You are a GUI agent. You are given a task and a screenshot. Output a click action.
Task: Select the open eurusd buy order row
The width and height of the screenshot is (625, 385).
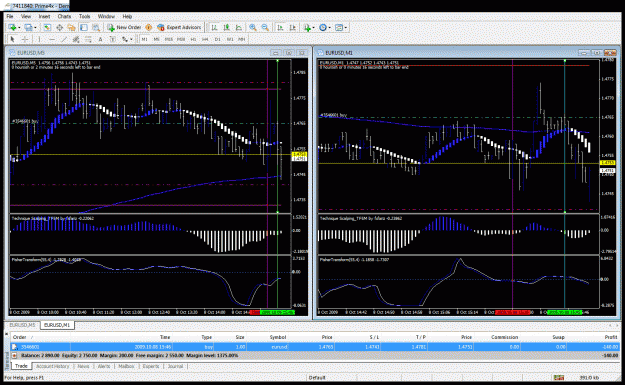(315, 347)
